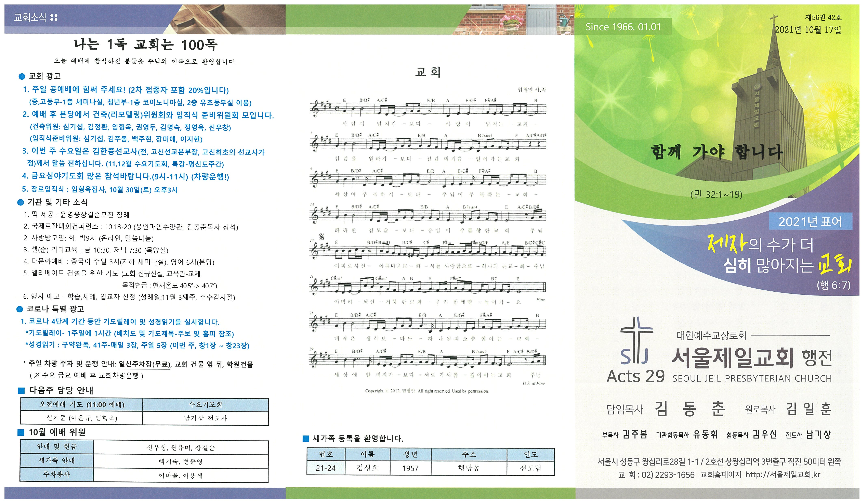
Task: Click the cell '백지숙, 변준영'
Action: [181, 462]
